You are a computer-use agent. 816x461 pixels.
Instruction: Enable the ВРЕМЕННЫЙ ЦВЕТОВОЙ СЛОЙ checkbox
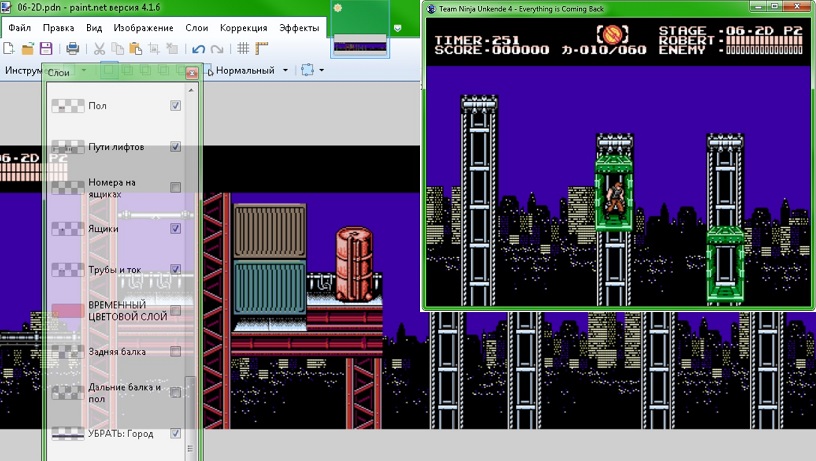[175, 311]
